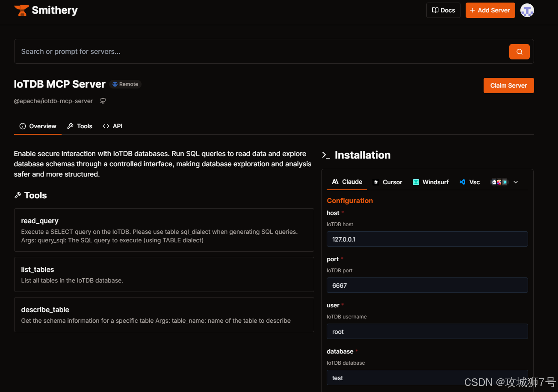Click the terminal prompt icon beside Installation
Screen dimensions: 558x392
[x=326, y=155]
